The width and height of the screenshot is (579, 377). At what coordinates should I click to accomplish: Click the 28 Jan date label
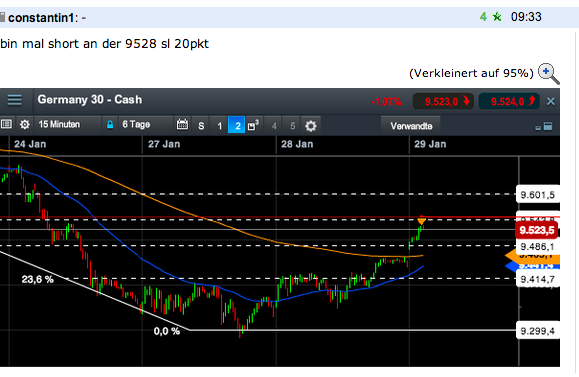click(297, 144)
